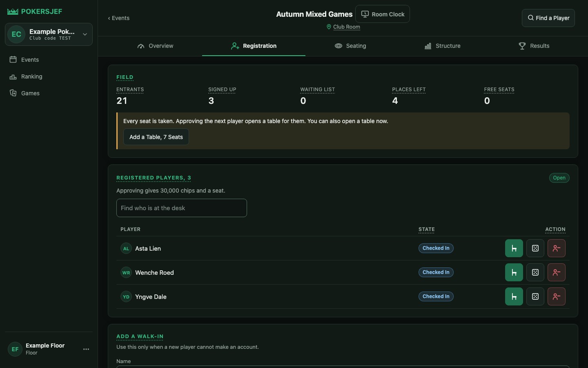
Task: Open Ranking in the sidebar
Action: click(x=49, y=76)
